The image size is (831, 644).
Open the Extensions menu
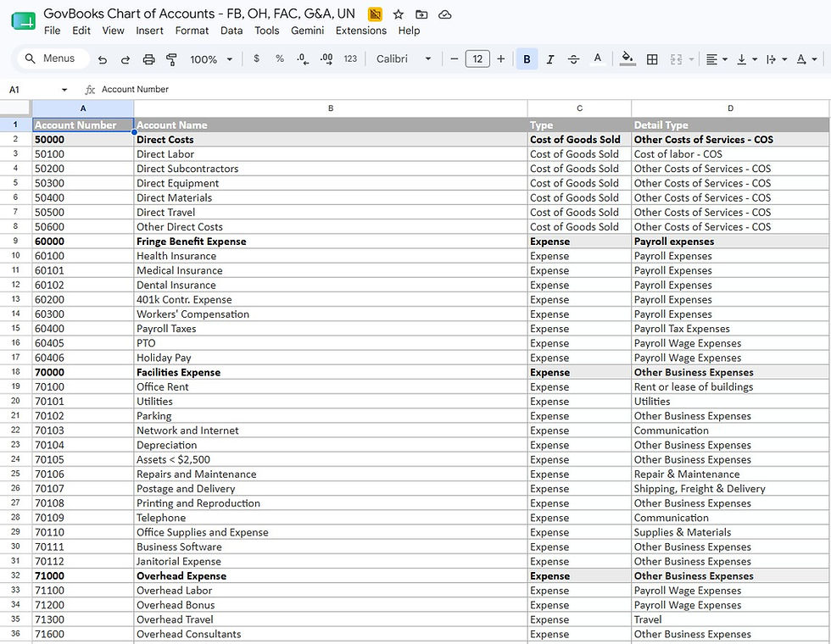pos(361,31)
